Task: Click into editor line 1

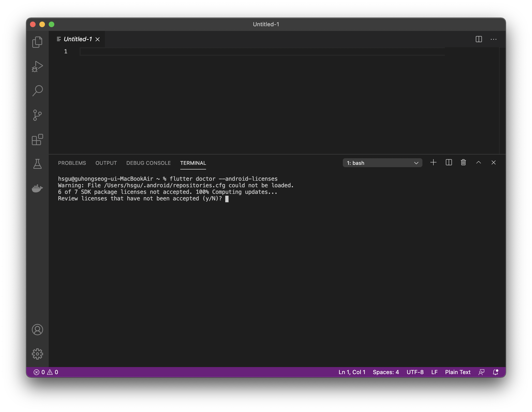Action: click(262, 51)
